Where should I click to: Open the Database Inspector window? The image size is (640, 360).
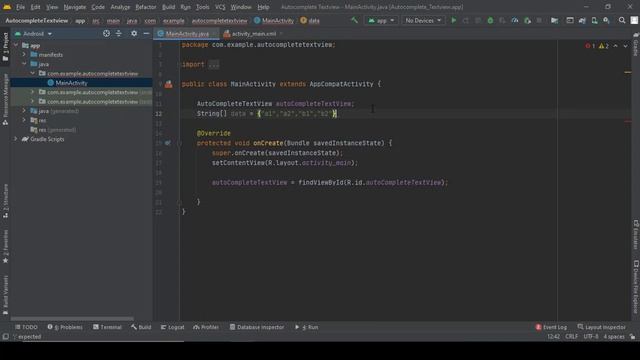257,327
